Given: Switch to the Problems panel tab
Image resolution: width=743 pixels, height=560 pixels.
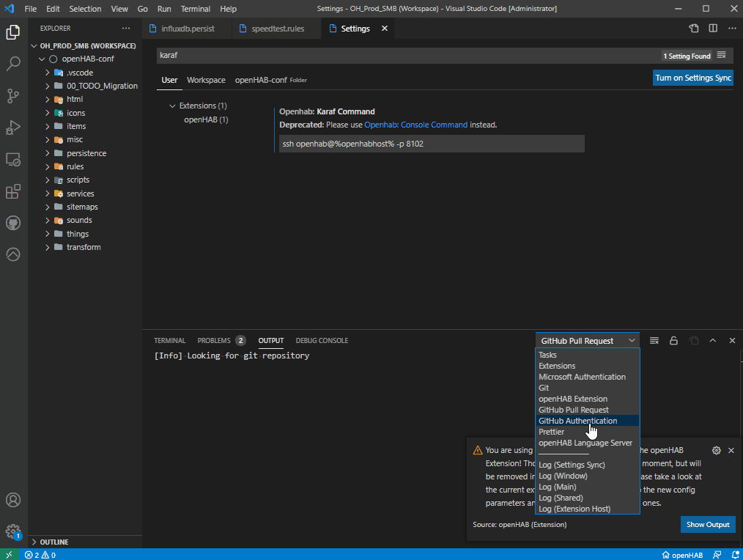Looking at the screenshot, I should point(214,341).
